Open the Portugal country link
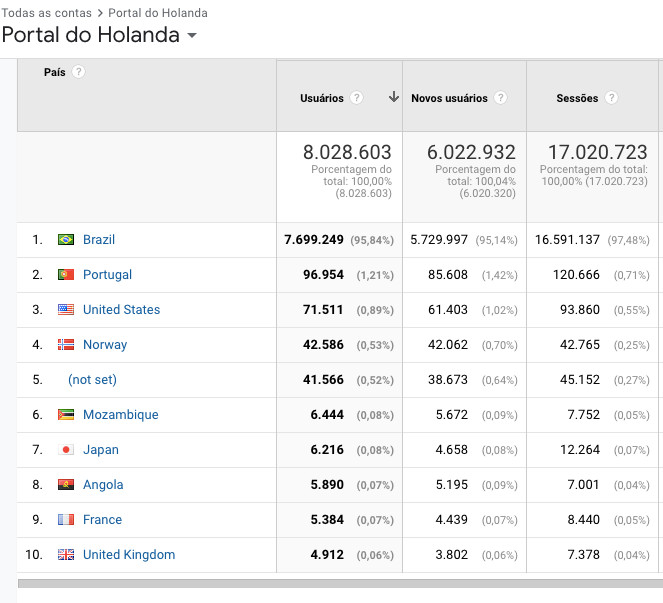This screenshot has width=663, height=603. pyautogui.click(x=107, y=275)
